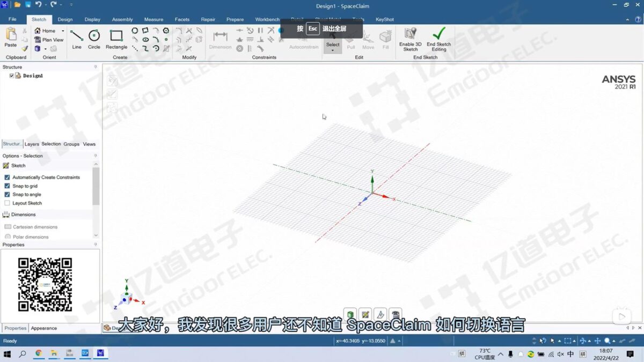This screenshot has width=644, height=362.
Task: Switch to the Measure ribbon tab
Action: (x=153, y=19)
